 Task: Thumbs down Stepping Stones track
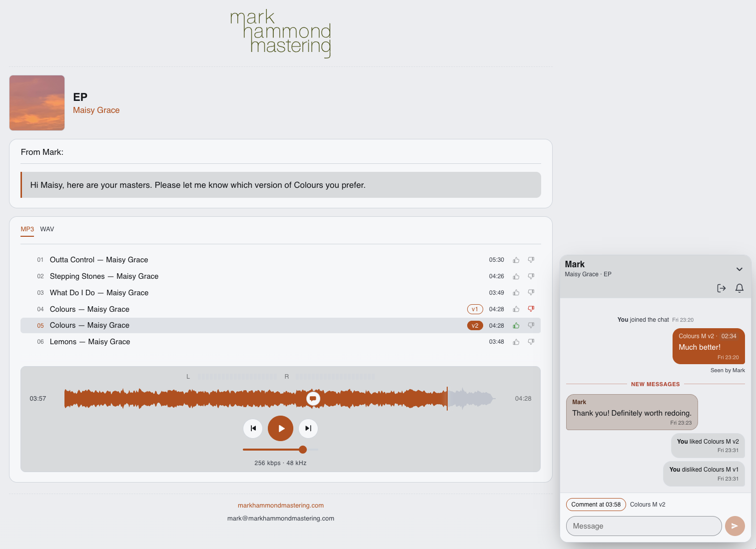(x=531, y=276)
